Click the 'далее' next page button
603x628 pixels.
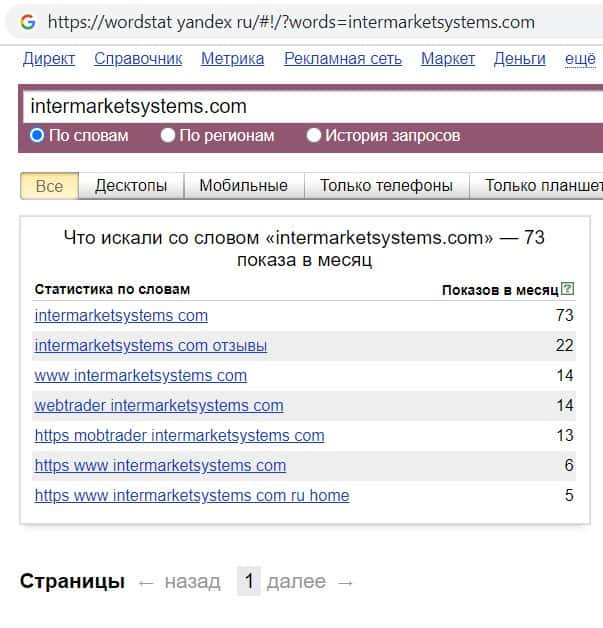coord(296,582)
